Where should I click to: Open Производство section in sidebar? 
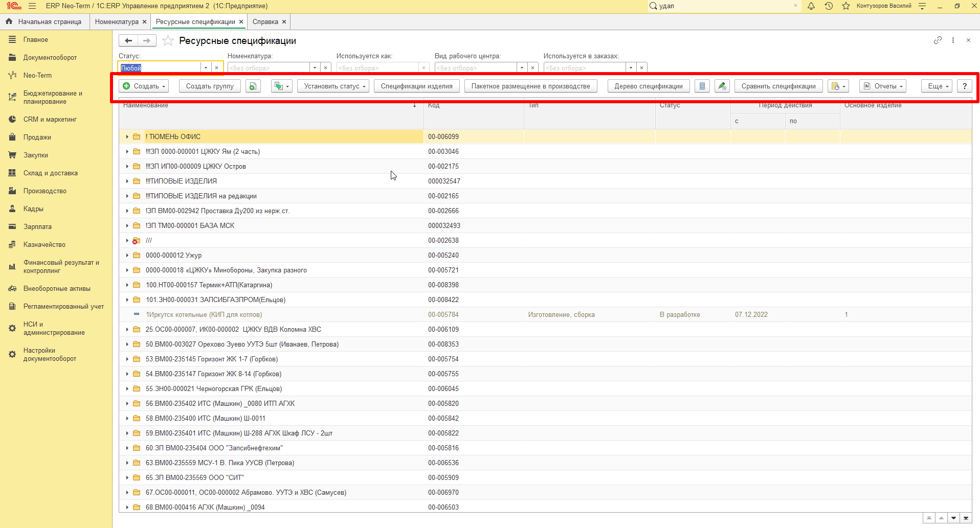(x=45, y=191)
